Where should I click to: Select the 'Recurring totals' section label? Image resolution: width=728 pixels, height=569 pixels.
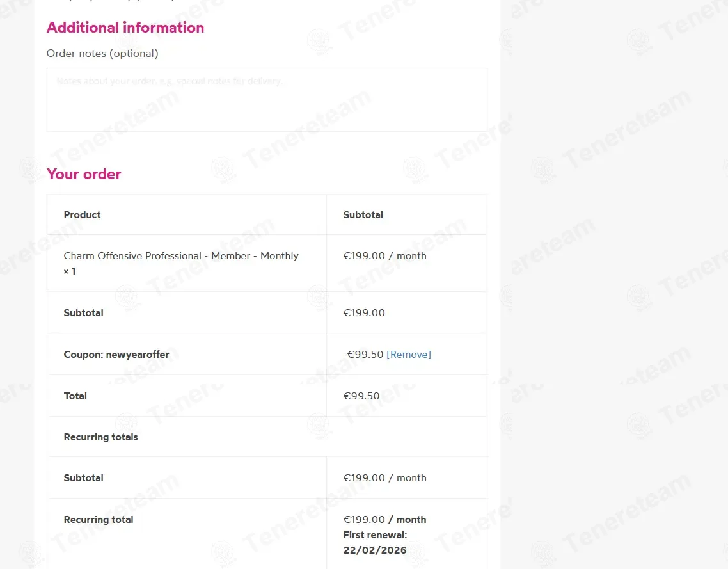tap(100, 437)
